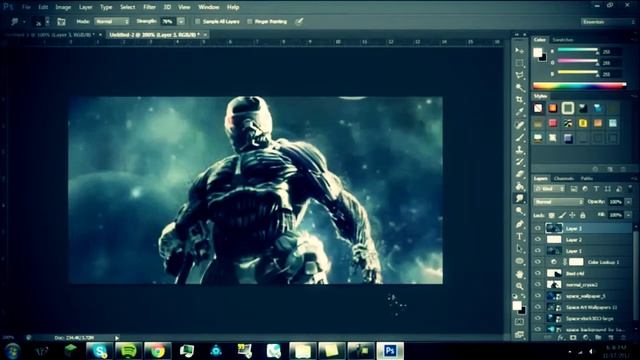This screenshot has width=640, height=360.
Task: Open the tool preset picker arrow
Action: [x=24, y=22]
